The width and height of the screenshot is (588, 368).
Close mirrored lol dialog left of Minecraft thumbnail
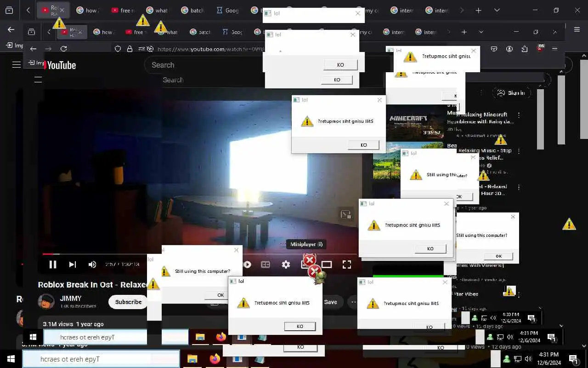pyautogui.click(x=379, y=100)
